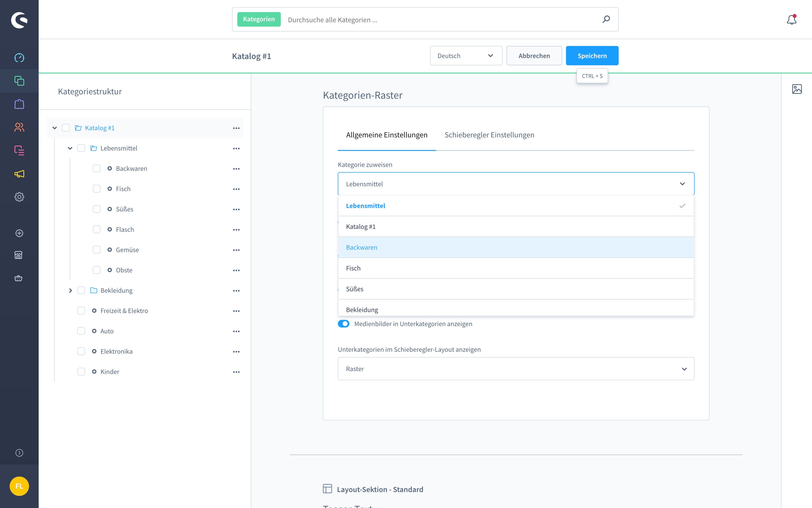Open the Settings gear icon

tap(19, 197)
